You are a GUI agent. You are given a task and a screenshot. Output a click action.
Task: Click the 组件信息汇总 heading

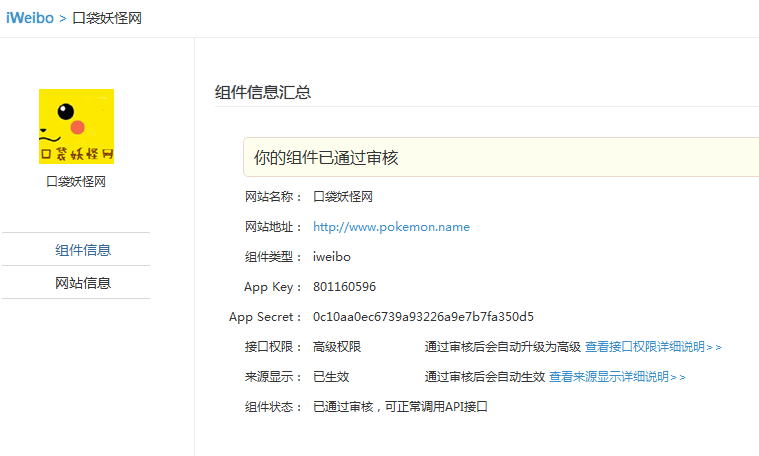263,92
